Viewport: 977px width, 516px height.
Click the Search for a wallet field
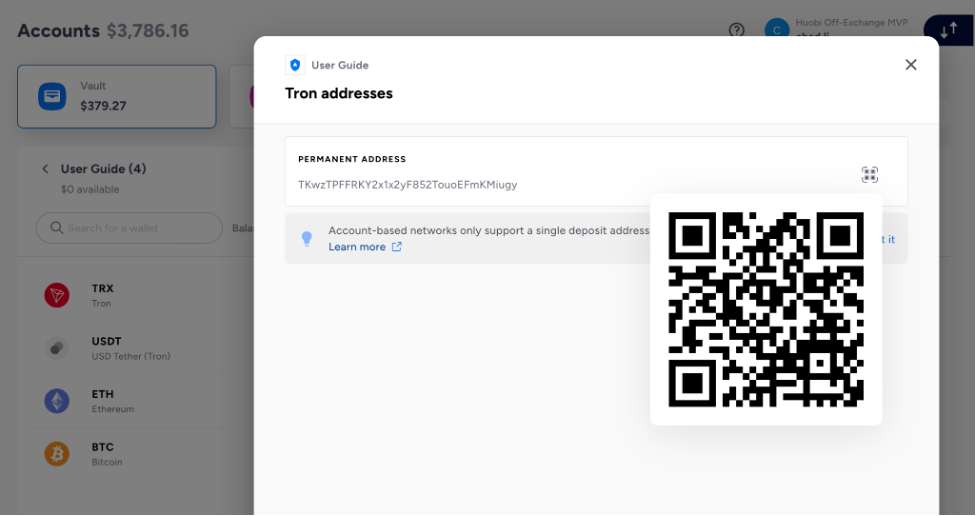pos(129,228)
